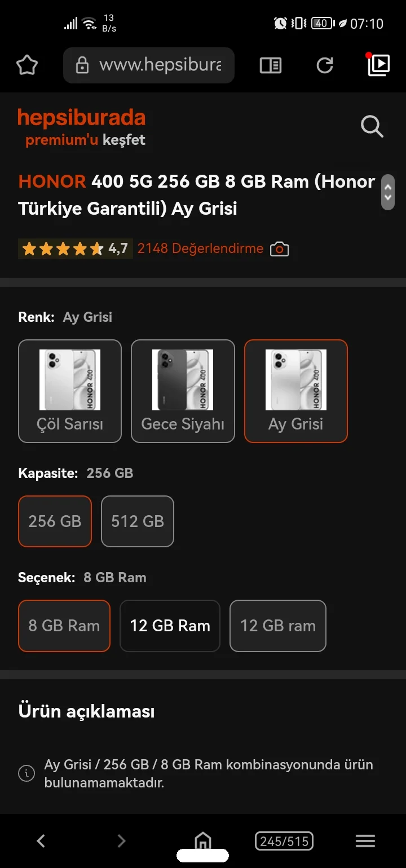Select the Çöl Sarısı color option

tap(70, 391)
